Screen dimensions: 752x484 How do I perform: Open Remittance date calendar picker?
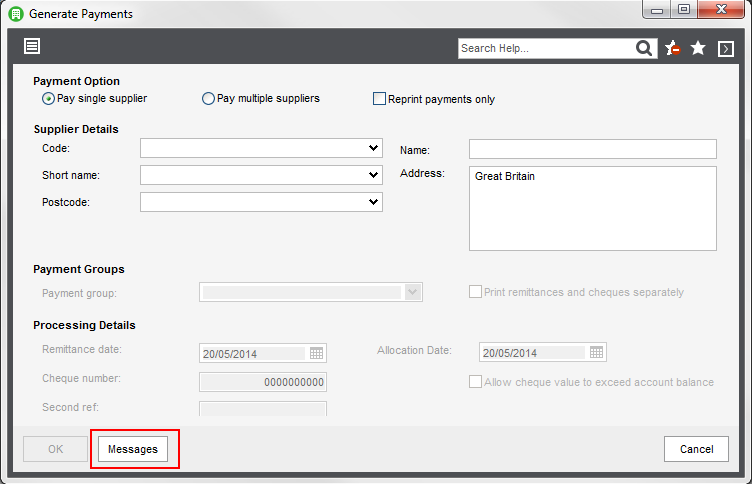tap(317, 354)
